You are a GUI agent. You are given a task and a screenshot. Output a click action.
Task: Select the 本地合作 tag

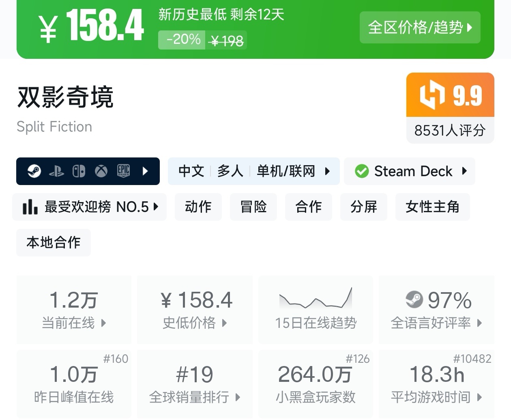54,243
